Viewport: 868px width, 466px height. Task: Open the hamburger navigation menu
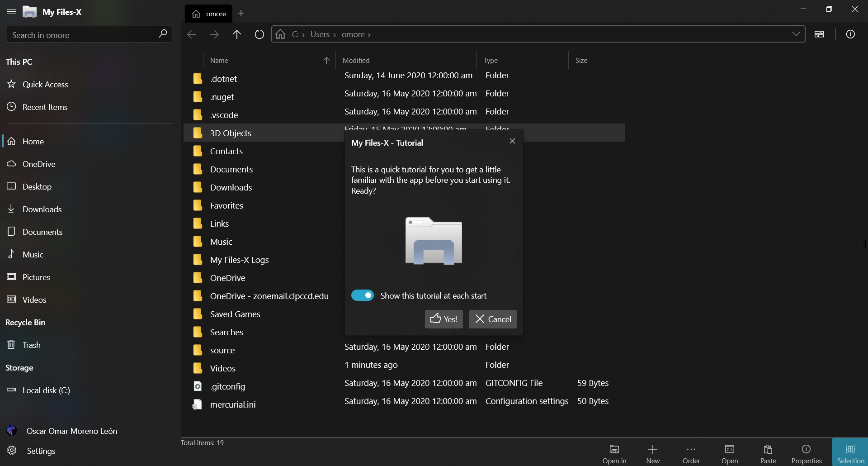[x=11, y=12]
